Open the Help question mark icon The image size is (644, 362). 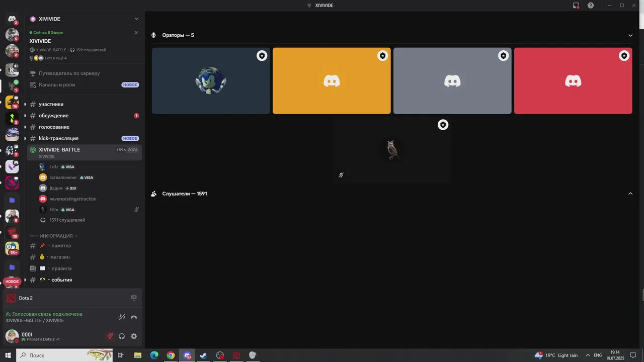591,6
